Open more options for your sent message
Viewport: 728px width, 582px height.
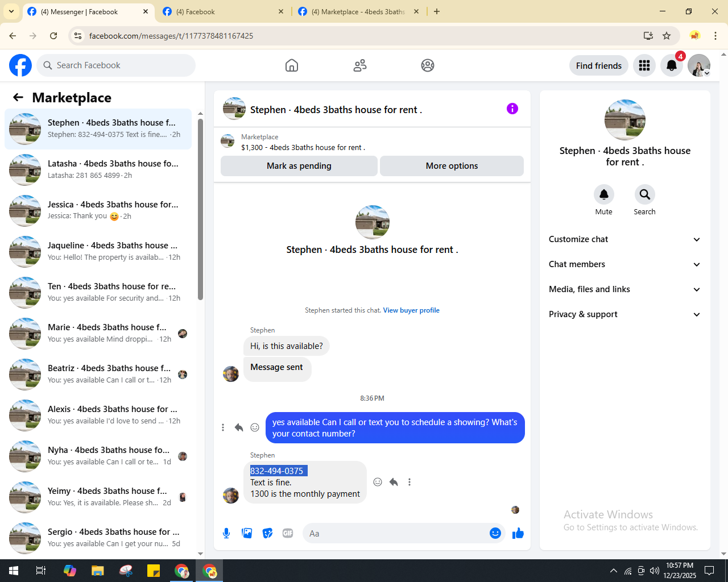pyautogui.click(x=223, y=427)
